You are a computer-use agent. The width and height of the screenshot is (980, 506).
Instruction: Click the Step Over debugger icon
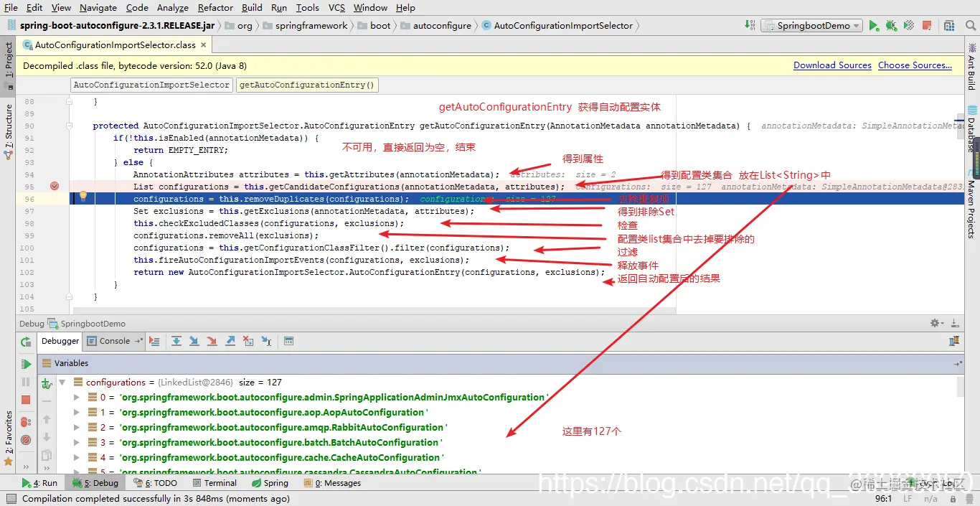coord(176,342)
